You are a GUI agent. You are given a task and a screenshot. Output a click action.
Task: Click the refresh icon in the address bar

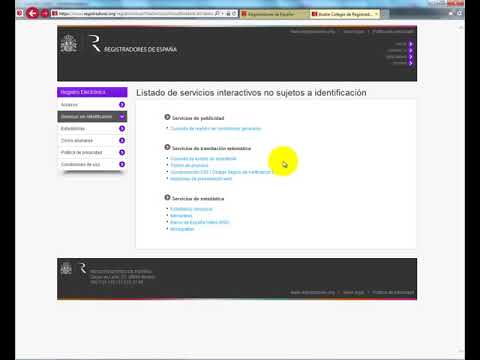point(234,14)
